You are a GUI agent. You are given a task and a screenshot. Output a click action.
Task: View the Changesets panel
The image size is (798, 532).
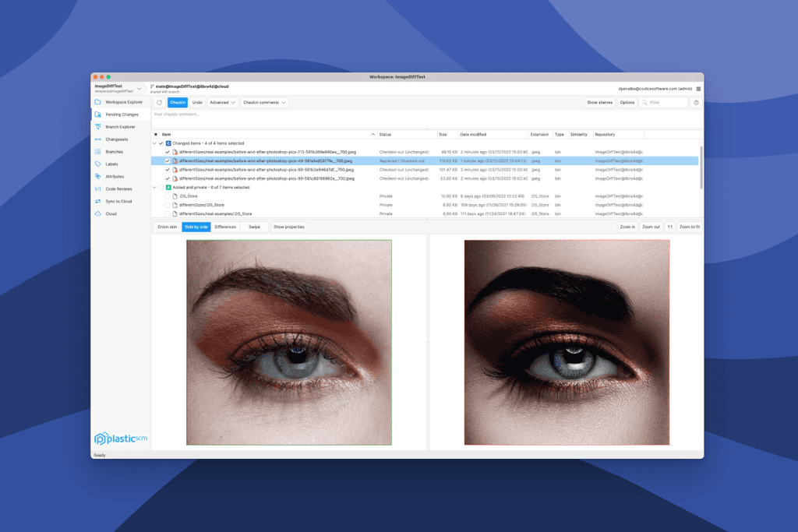[119, 139]
